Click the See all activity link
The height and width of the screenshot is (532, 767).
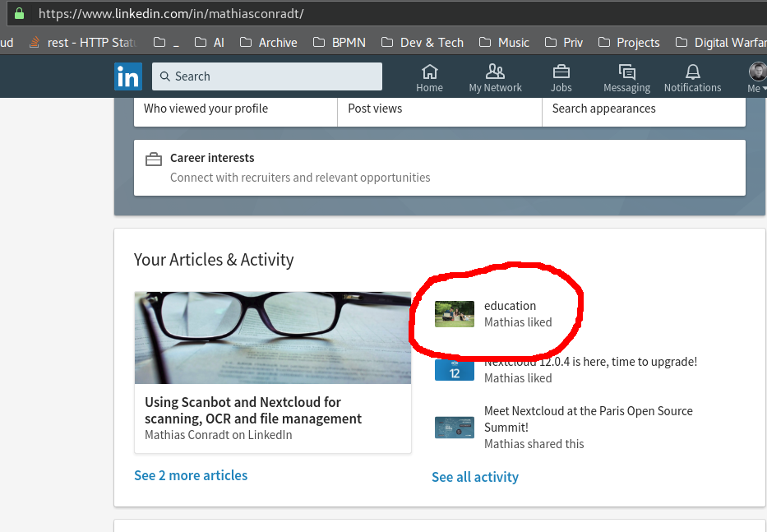[474, 477]
